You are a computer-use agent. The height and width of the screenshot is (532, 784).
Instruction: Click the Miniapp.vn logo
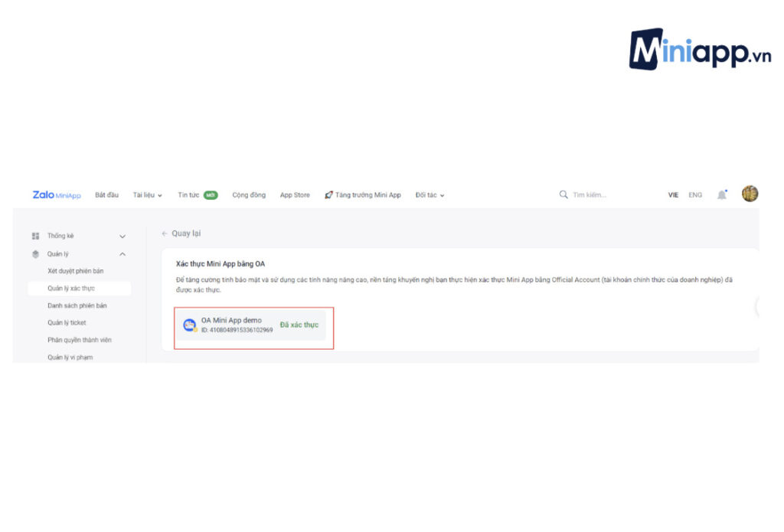700,49
